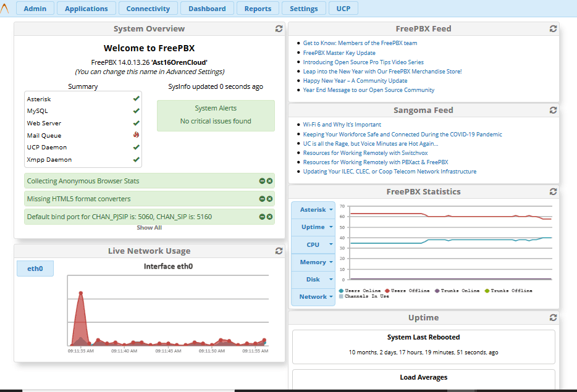The height and width of the screenshot is (392, 577).
Task: Open the Reports menu
Action: [x=258, y=9]
